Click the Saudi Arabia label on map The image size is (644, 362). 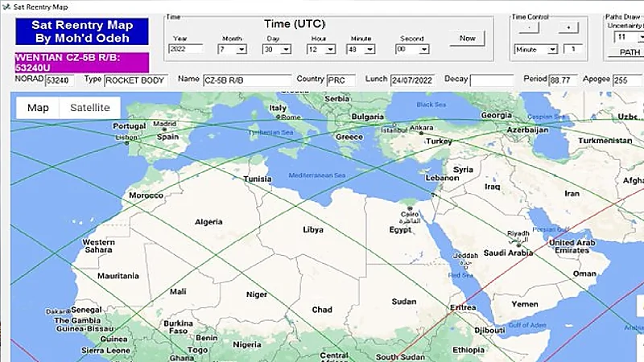coord(508,253)
